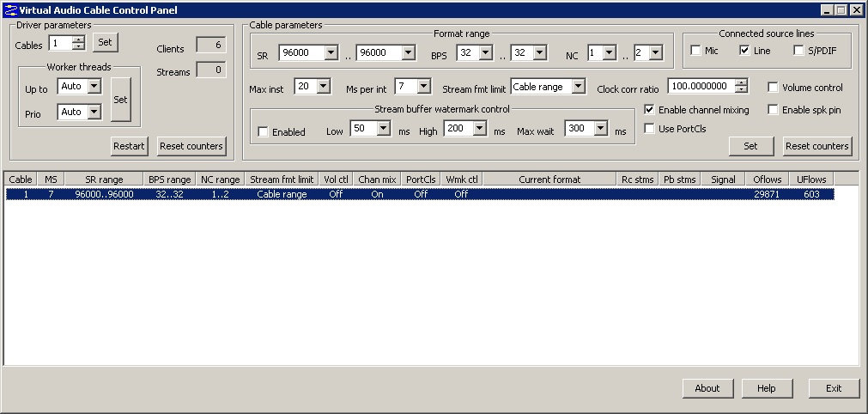Open the About dialog

pos(707,388)
